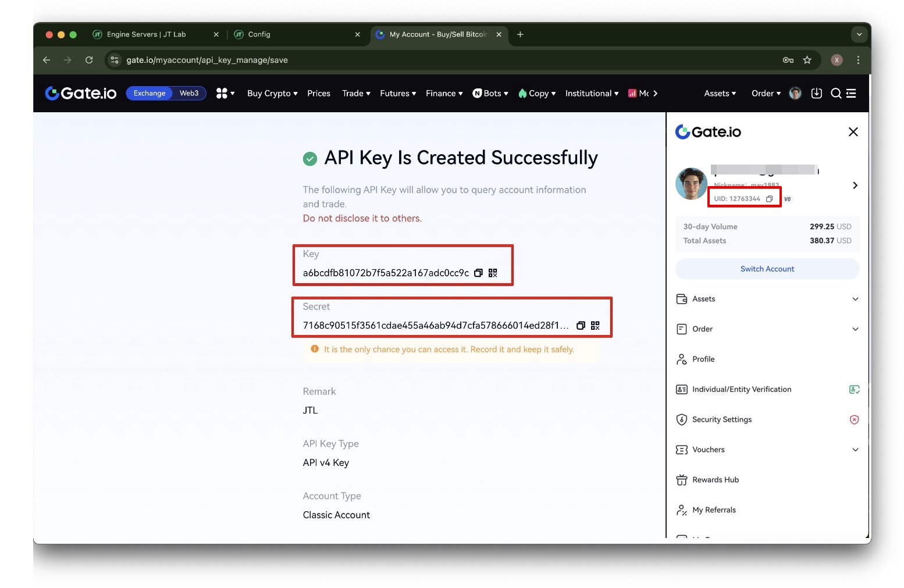This screenshot has height=588, width=904.
Task: Click the 30-day Volume value 299.25
Action: (822, 227)
